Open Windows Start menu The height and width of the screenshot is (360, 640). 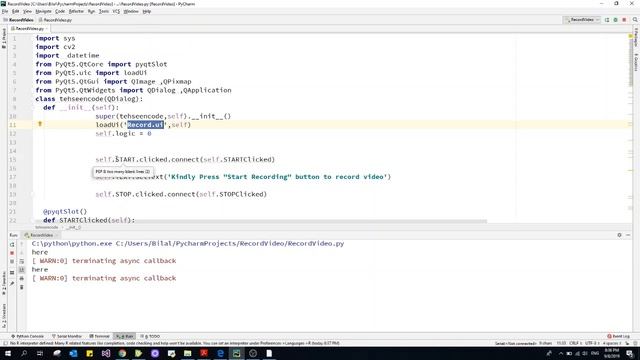tap(8, 353)
